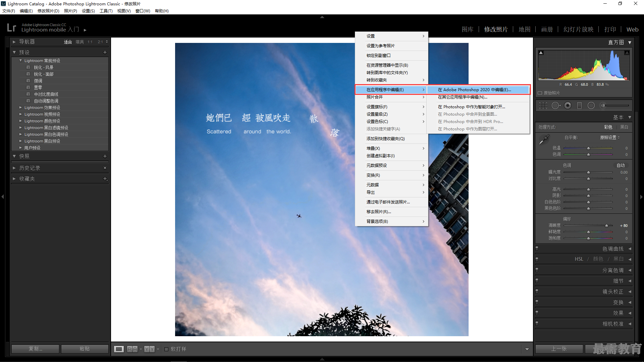Toggle shadow clipping indicator in histogram
The image size is (644, 362).
541,53
